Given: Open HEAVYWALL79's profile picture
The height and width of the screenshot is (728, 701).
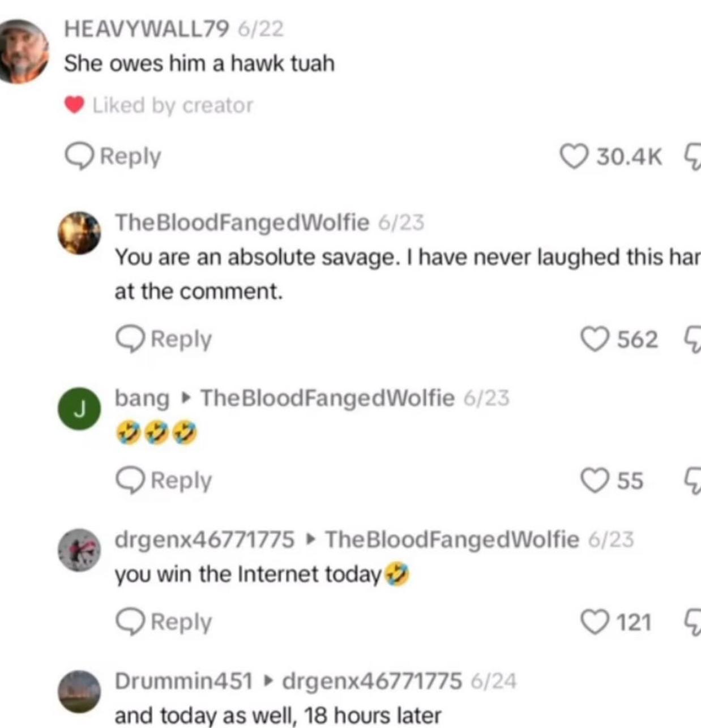Looking at the screenshot, I should point(23,52).
